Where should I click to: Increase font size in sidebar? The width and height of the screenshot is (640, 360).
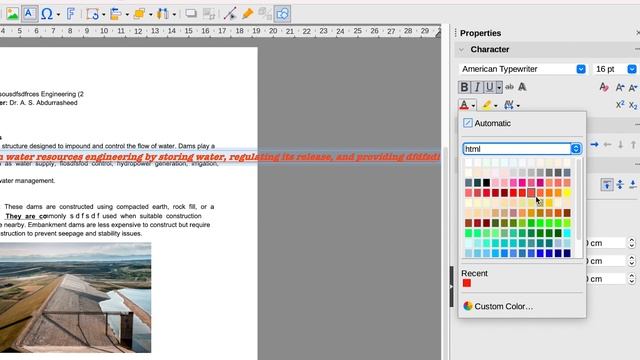pos(620,87)
